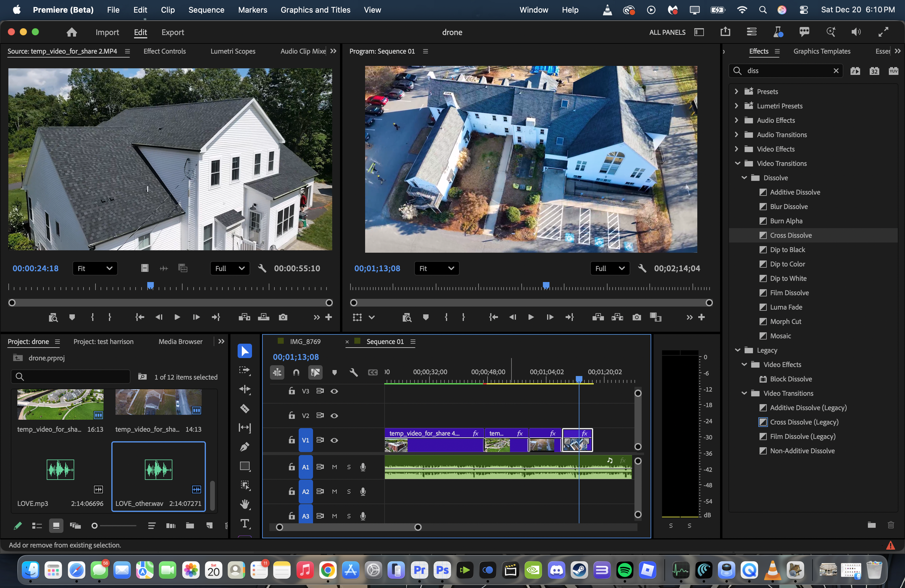Viewport: 905px width, 588px height.
Task: Select the Razor tool
Action: 244,408
